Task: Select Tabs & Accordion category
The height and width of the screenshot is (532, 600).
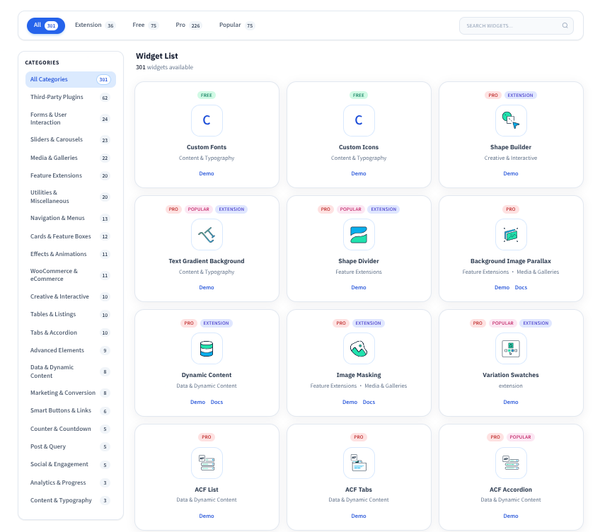Action: pos(70,333)
